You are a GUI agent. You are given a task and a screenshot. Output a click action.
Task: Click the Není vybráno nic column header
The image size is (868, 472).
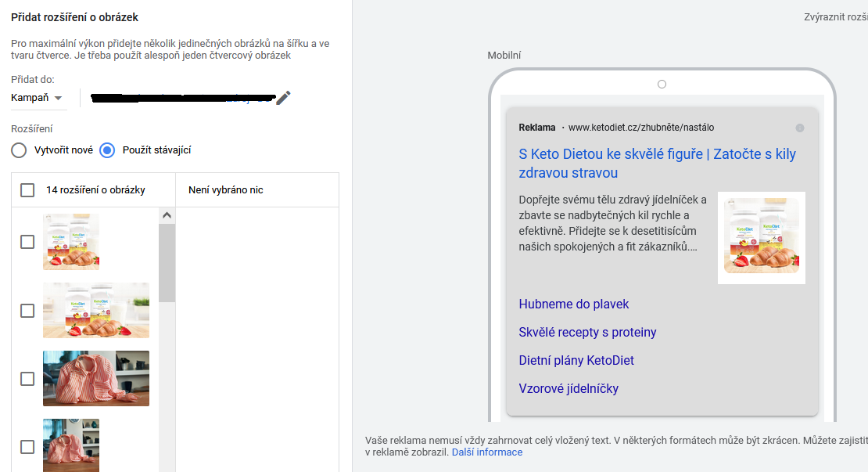point(226,190)
